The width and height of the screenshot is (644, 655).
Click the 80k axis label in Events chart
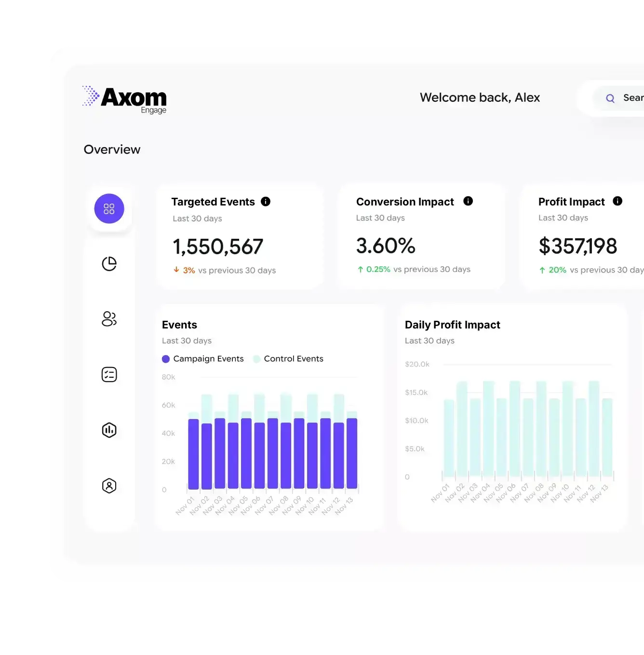click(168, 377)
